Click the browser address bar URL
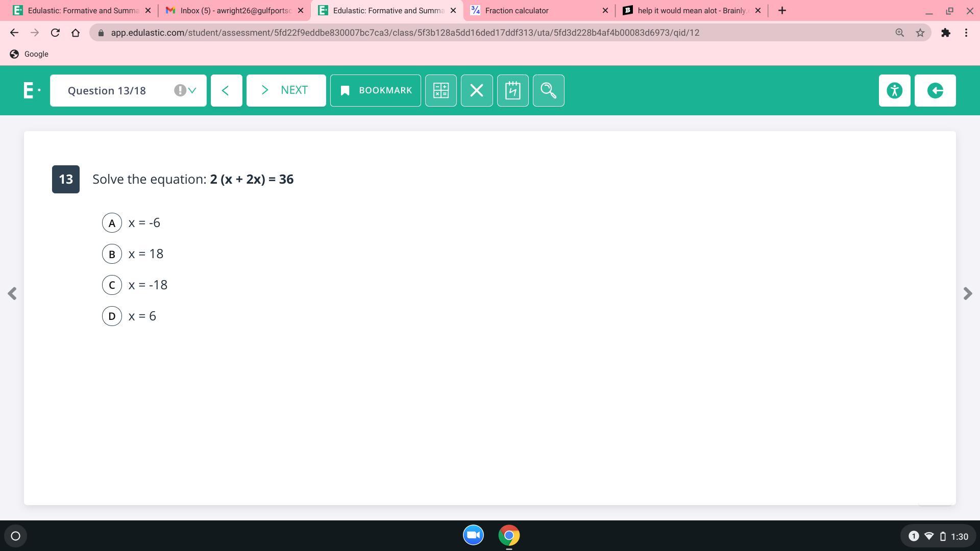The image size is (980, 551). click(405, 33)
